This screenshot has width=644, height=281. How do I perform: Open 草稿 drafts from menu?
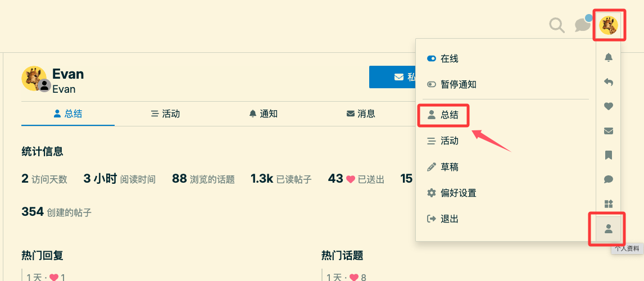click(x=443, y=167)
